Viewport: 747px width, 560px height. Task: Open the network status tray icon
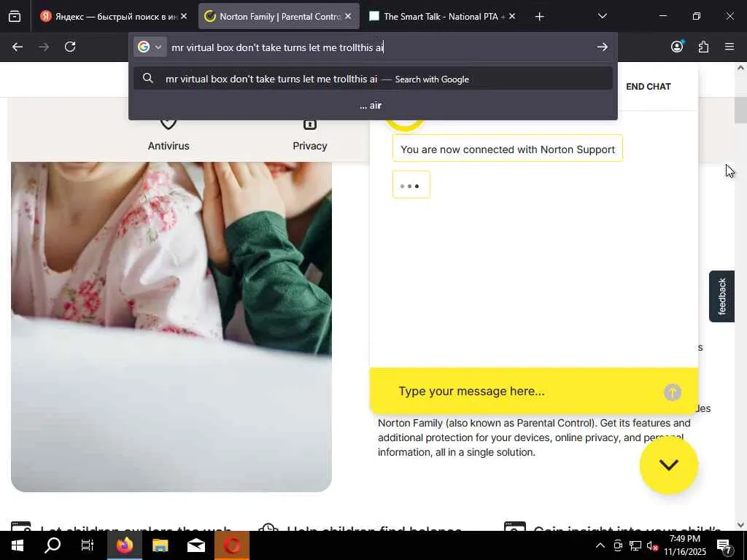click(x=635, y=545)
